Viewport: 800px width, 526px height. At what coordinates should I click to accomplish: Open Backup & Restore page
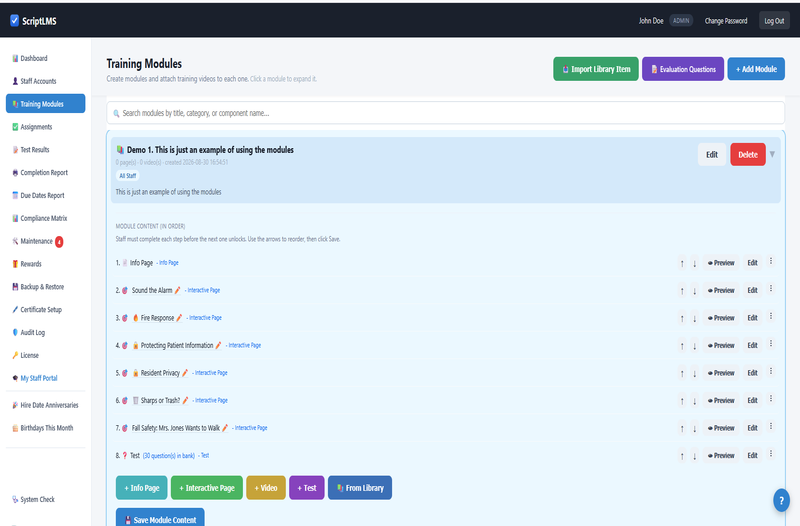click(x=45, y=287)
